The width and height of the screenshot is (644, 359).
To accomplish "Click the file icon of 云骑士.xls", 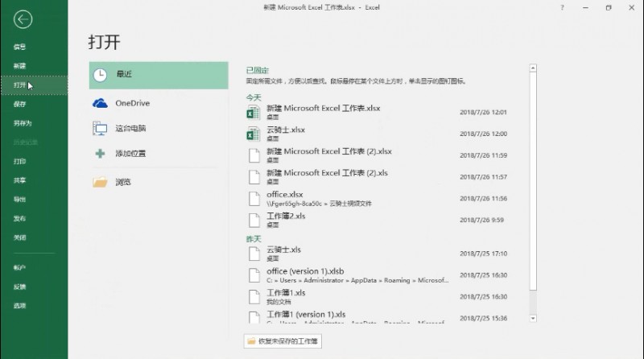I will tap(254, 254).
